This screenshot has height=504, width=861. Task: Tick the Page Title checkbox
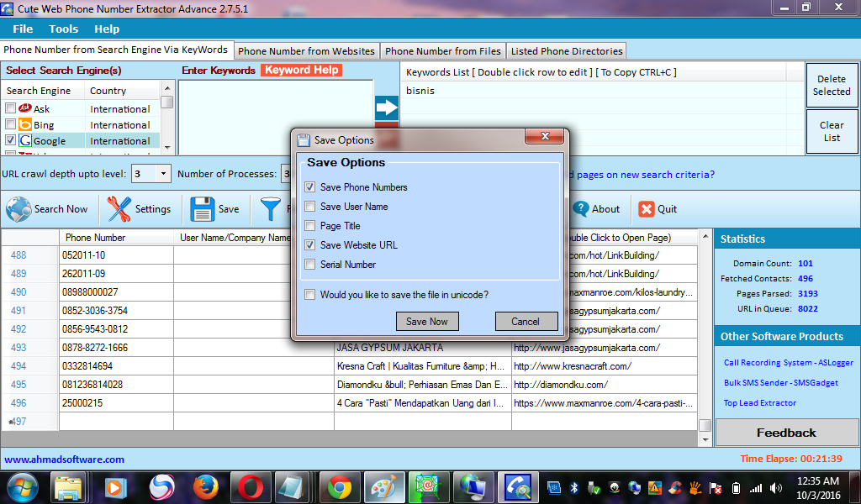coord(310,225)
